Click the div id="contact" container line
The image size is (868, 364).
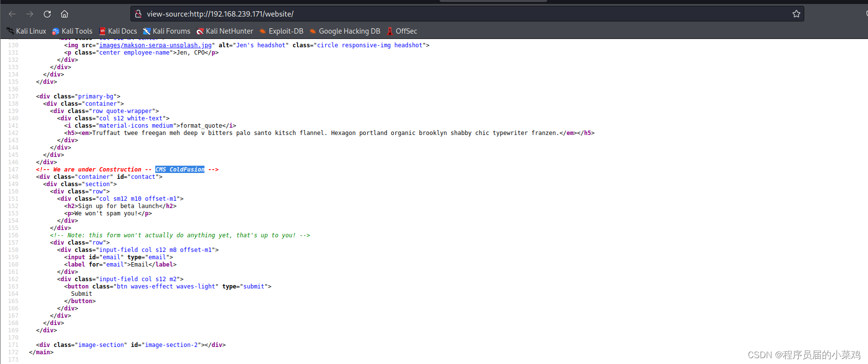pyautogui.click(x=99, y=177)
